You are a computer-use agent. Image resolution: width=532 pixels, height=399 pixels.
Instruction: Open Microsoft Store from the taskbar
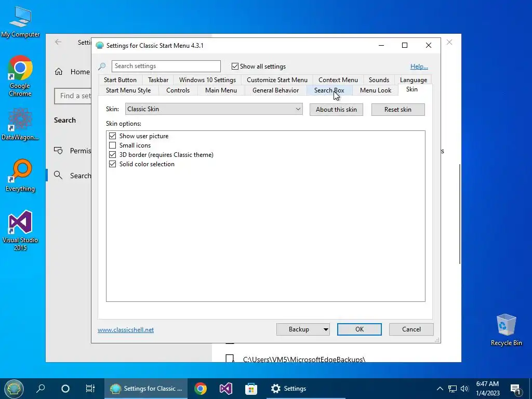coord(251,389)
